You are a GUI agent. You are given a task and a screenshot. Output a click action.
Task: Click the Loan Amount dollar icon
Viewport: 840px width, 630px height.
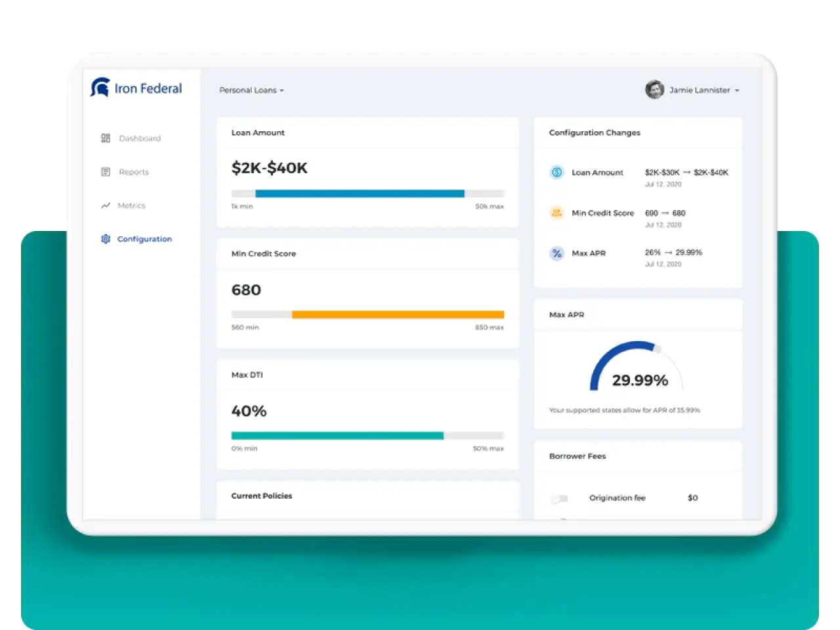tap(556, 173)
